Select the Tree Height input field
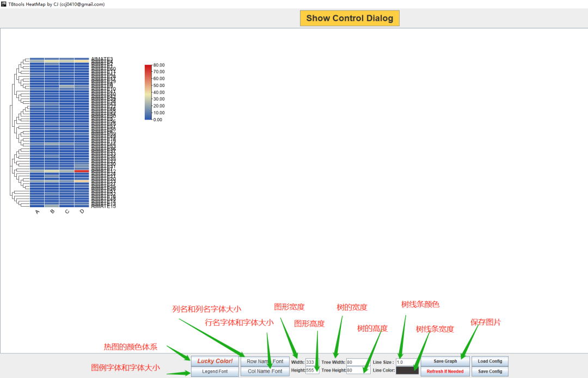This screenshot has width=588, height=378. (x=358, y=370)
